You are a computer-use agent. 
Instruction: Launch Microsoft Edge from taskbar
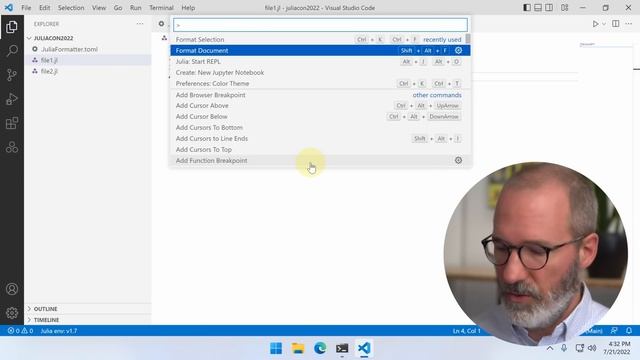point(320,348)
